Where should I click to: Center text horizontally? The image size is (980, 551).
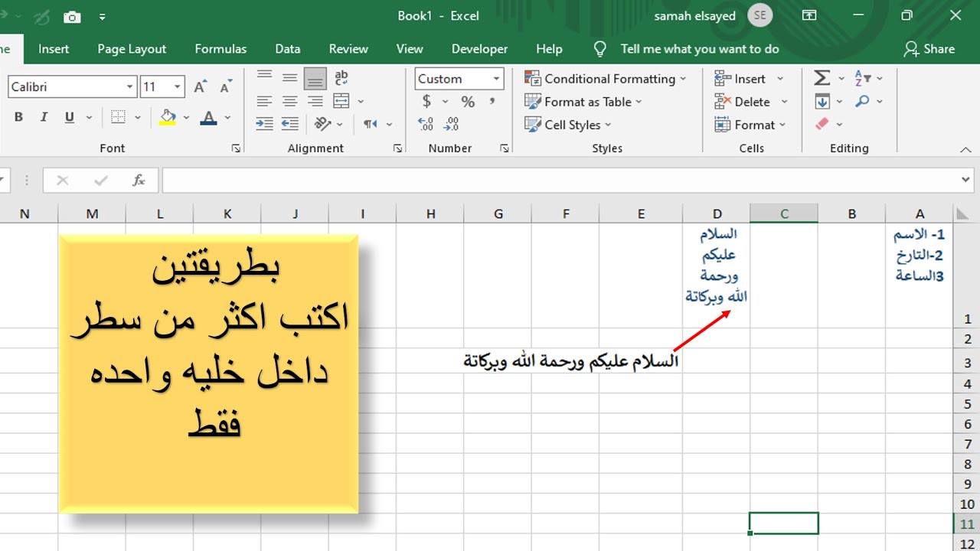point(289,101)
